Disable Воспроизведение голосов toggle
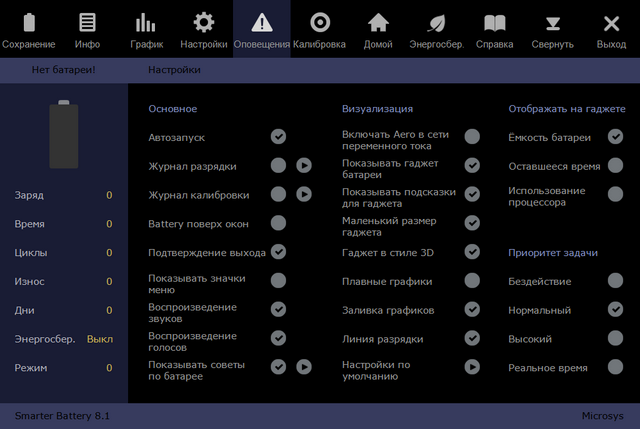Screen dimensions: 640x429 (278, 338)
